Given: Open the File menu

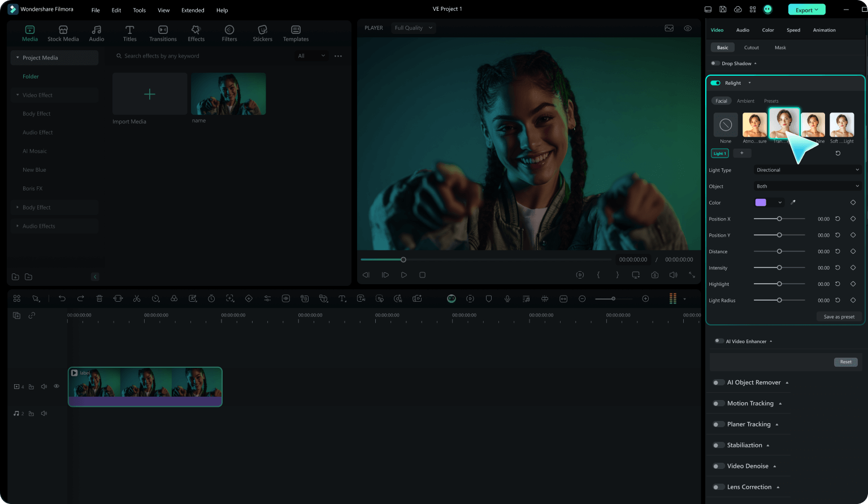Looking at the screenshot, I should pos(96,10).
